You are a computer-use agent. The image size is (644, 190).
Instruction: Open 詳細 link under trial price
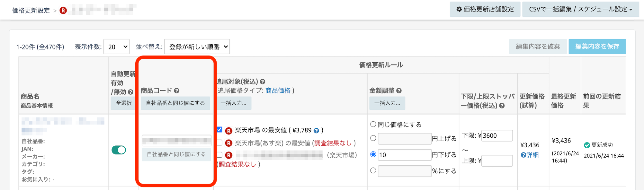coord(530,155)
